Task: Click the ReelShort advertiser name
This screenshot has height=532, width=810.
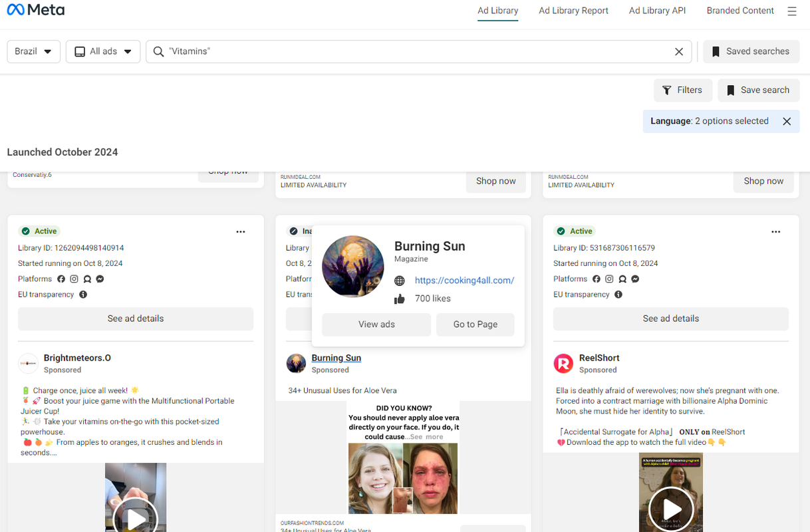Action: tap(599, 358)
